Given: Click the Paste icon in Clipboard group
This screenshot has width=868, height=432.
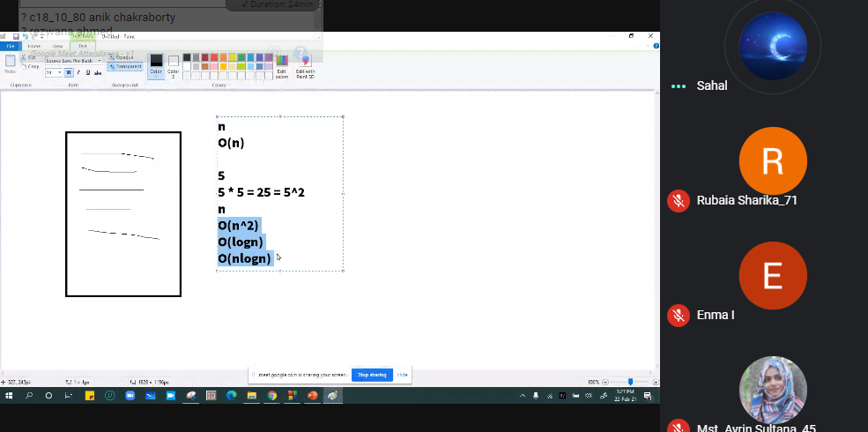Looking at the screenshot, I should click(x=11, y=62).
